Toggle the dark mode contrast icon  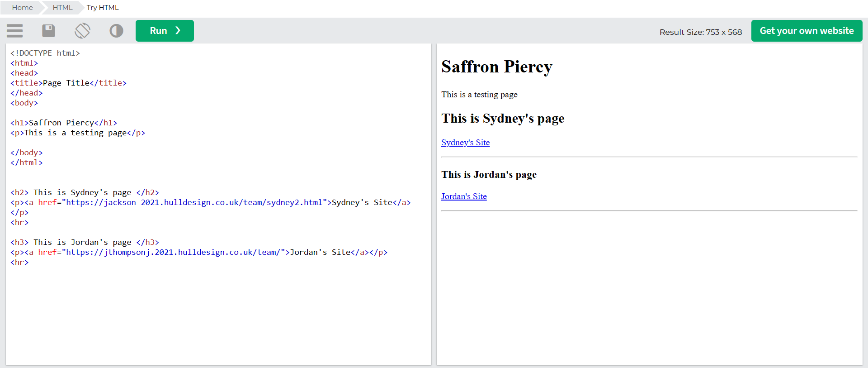click(x=116, y=31)
